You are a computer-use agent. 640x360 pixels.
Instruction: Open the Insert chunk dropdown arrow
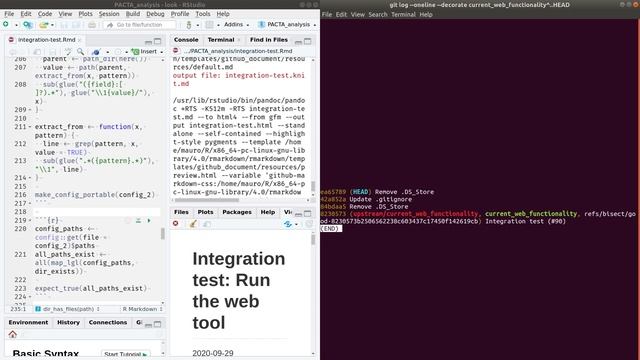tap(162, 52)
